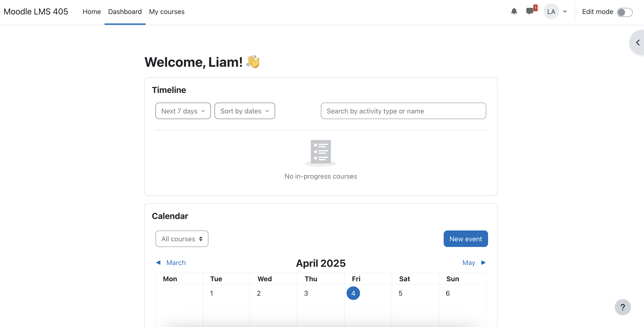Open the help question mark button

tap(623, 307)
